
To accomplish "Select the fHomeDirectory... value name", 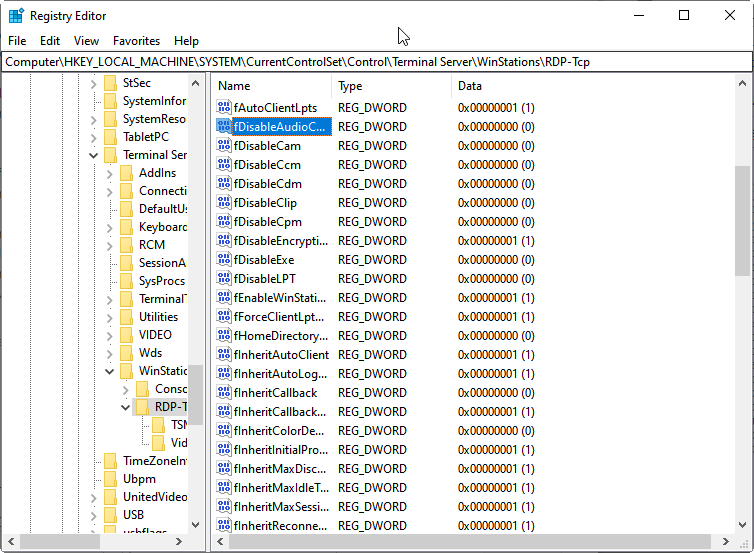I will point(281,336).
